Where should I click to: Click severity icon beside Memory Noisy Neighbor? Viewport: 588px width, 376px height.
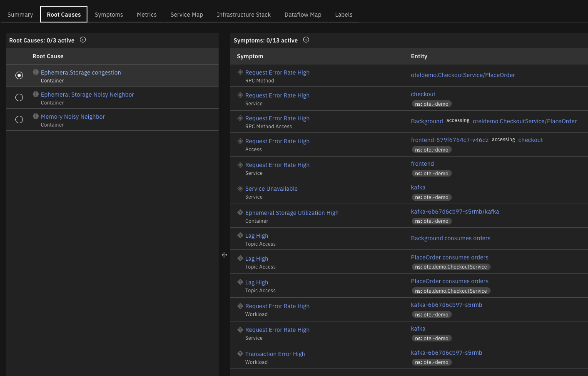36,116
